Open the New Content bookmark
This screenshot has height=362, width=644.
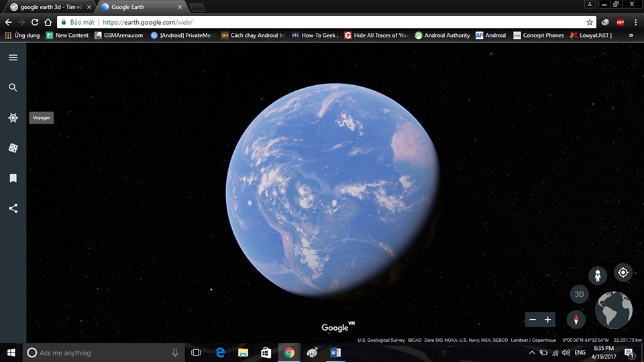pyautogui.click(x=67, y=36)
